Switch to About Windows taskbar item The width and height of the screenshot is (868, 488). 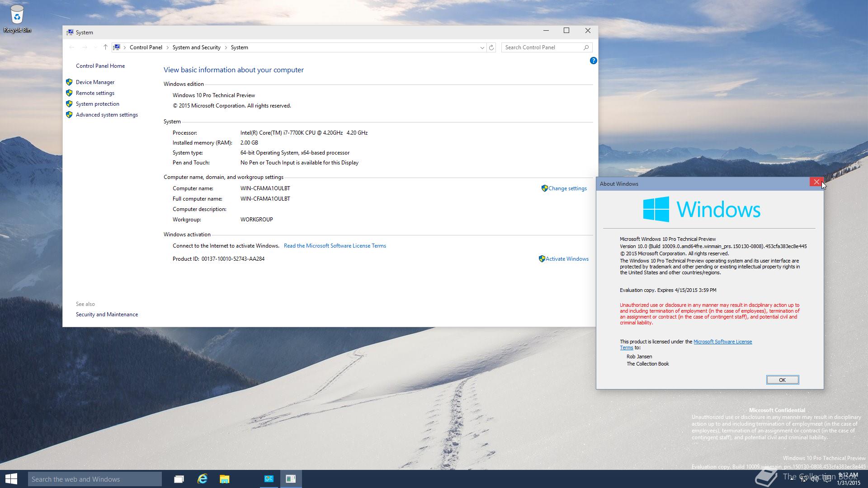coord(291,479)
